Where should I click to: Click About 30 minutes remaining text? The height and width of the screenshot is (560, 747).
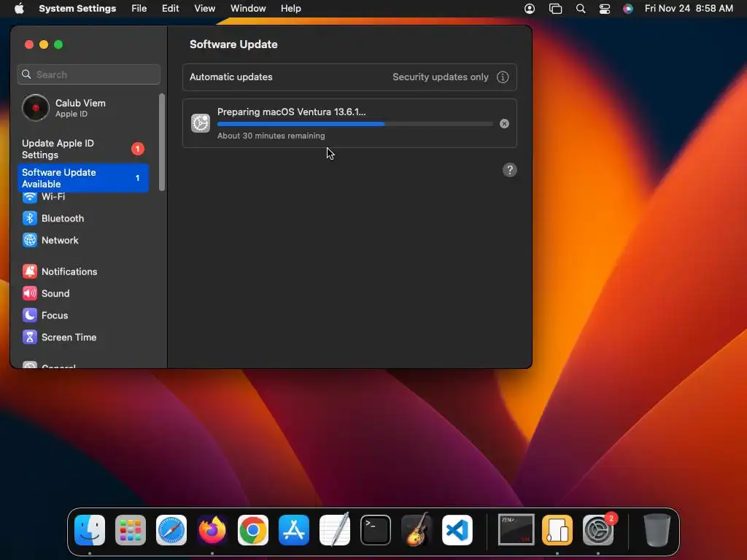point(271,136)
